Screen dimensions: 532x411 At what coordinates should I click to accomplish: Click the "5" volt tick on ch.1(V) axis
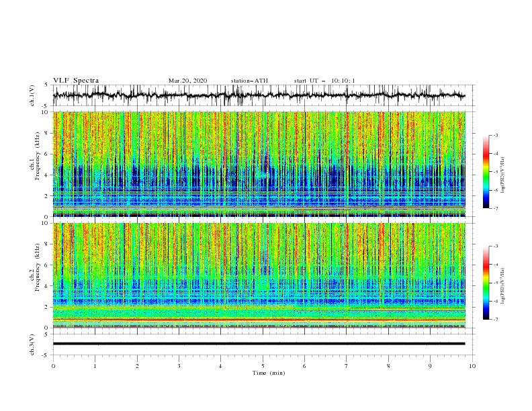pyautogui.click(x=47, y=85)
